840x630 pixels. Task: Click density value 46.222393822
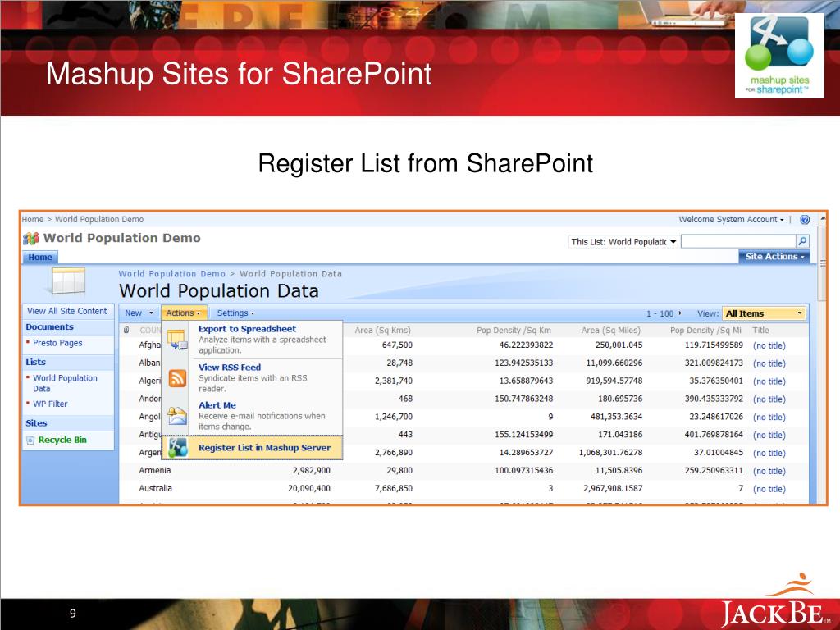tap(526, 345)
